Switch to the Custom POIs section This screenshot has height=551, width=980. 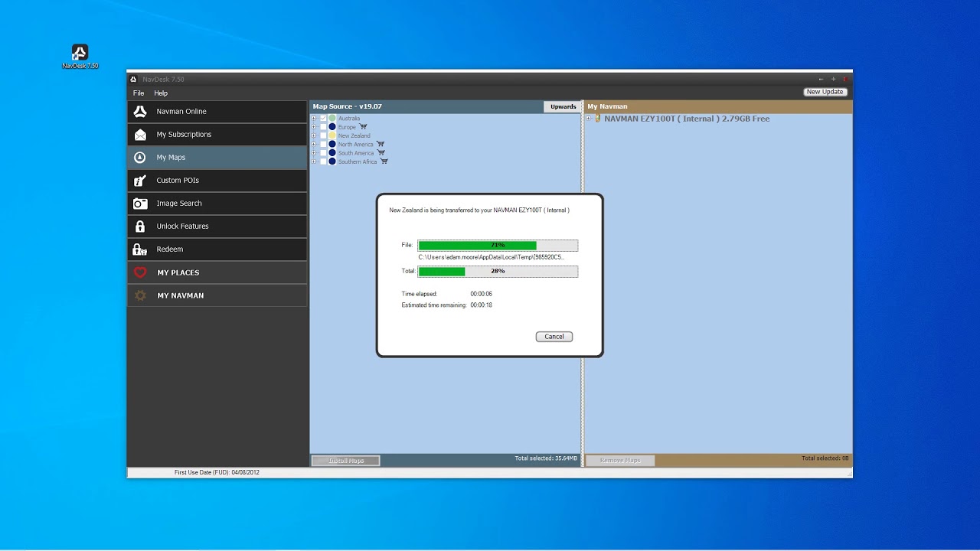(x=217, y=181)
